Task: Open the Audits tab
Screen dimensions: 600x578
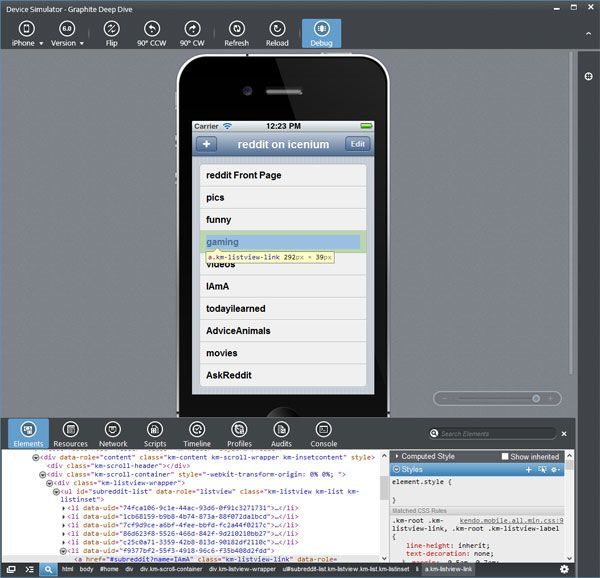Action: (x=281, y=434)
